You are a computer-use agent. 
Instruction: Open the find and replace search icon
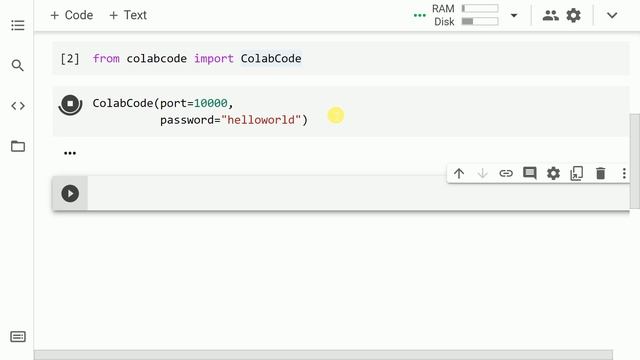point(18,65)
